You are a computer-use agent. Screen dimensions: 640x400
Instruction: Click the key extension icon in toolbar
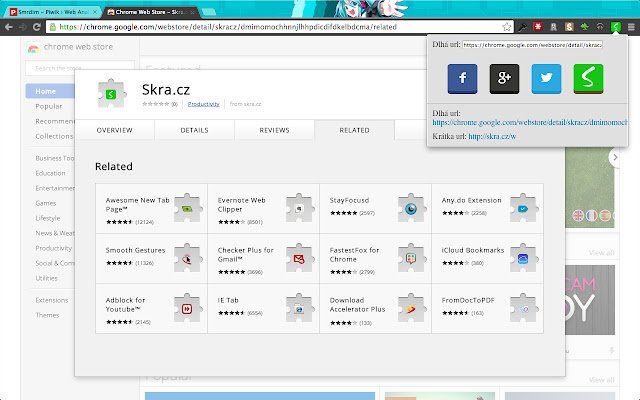522,27
